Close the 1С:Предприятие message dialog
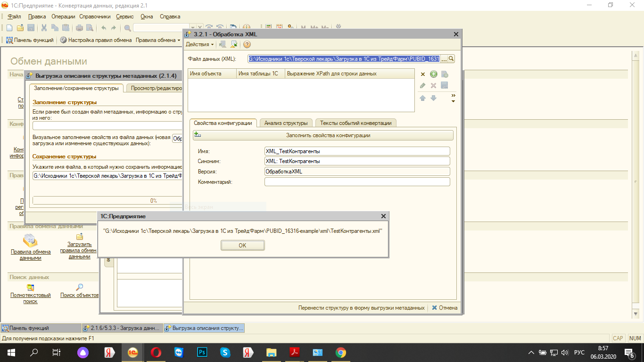The height and width of the screenshot is (362, 644). coord(383,216)
